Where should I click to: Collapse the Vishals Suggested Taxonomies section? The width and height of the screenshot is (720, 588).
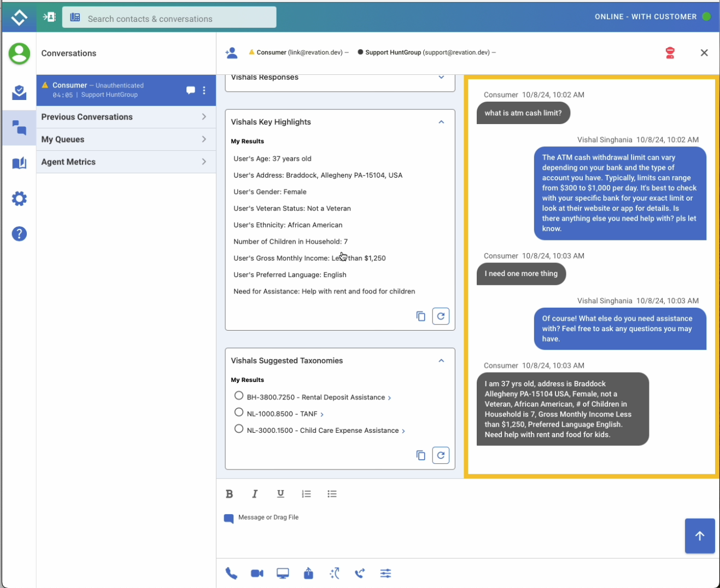(441, 361)
